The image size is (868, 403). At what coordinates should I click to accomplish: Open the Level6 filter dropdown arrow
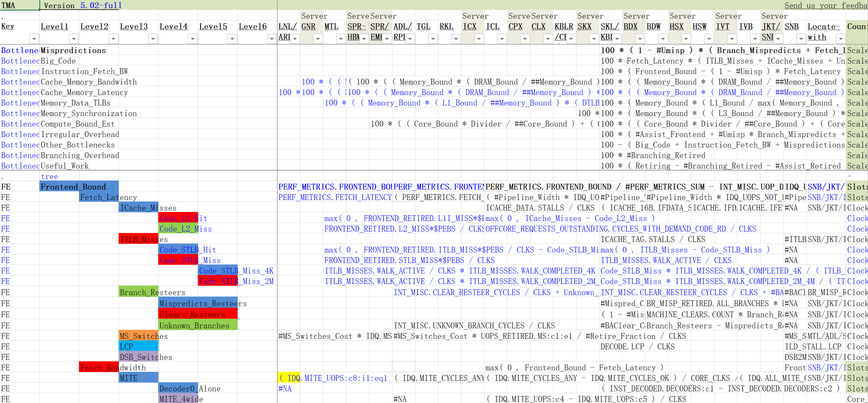(x=271, y=39)
